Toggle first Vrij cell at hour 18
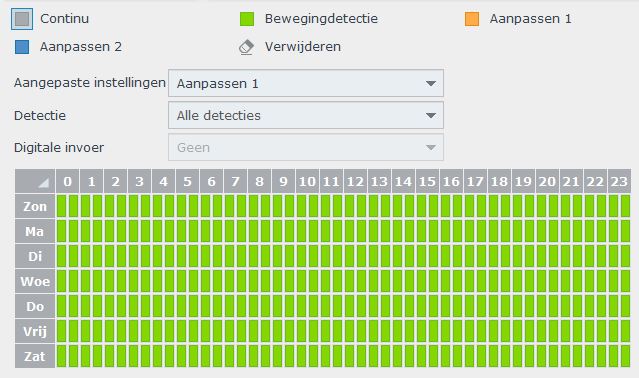Screen dimensions: 639x378 click(493, 331)
